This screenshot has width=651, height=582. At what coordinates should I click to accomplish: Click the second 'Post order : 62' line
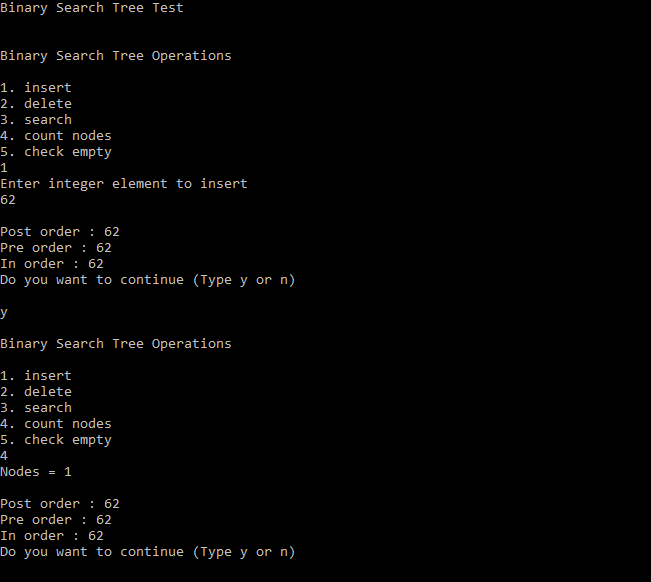[x=60, y=504]
